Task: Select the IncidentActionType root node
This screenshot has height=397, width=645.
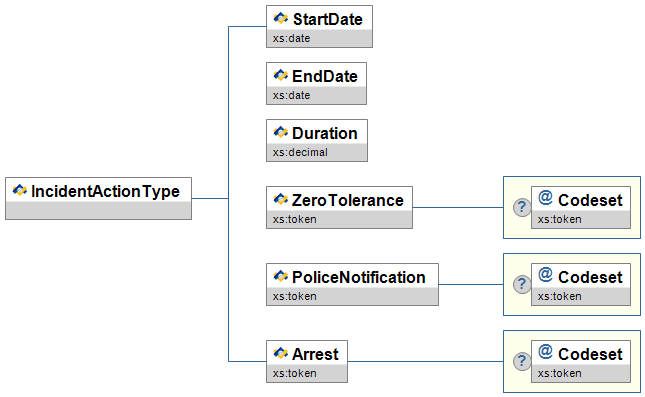Action: (98, 198)
